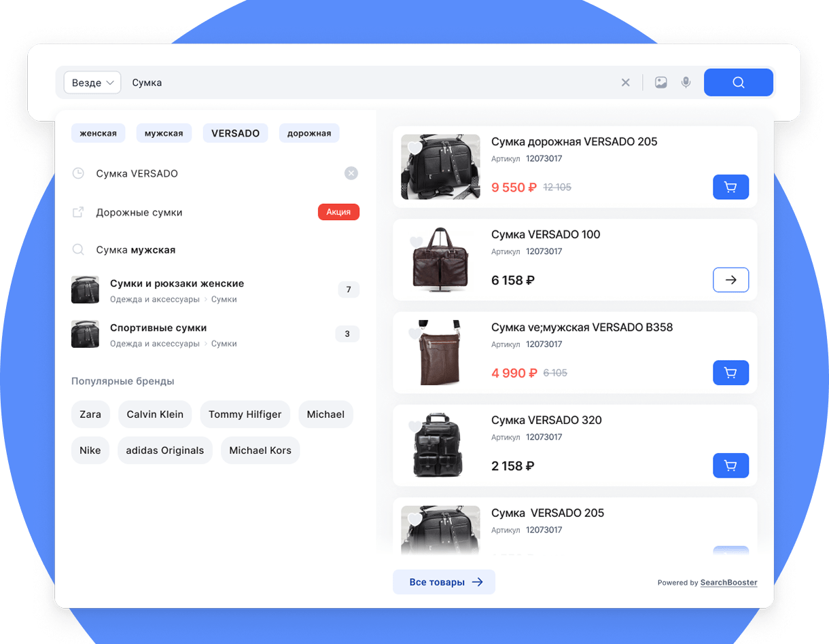Choose the Сумка мужская search suggestion

[136, 250]
